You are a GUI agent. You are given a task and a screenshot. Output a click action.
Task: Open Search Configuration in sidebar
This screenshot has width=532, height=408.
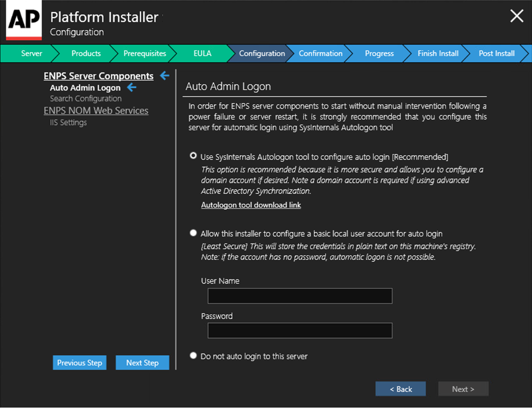86,99
